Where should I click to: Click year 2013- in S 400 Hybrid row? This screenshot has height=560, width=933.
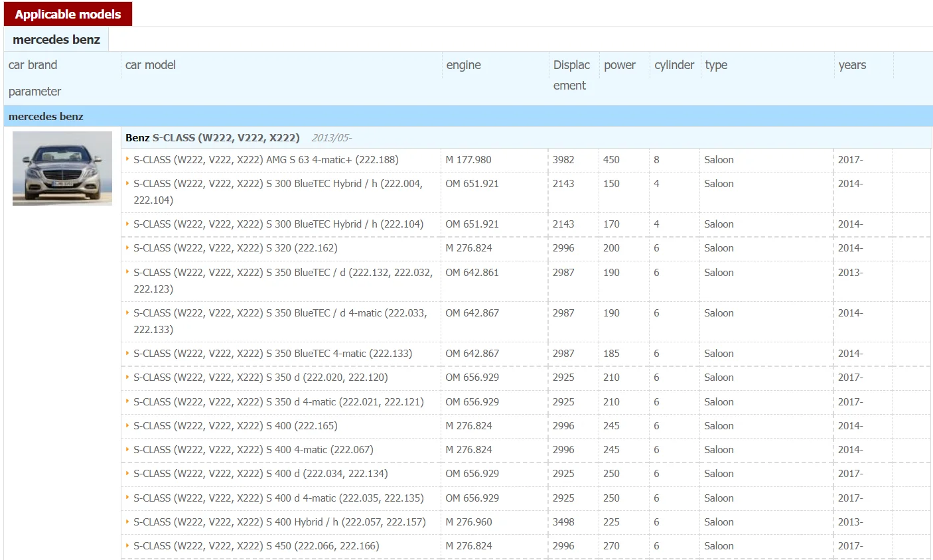coord(850,522)
